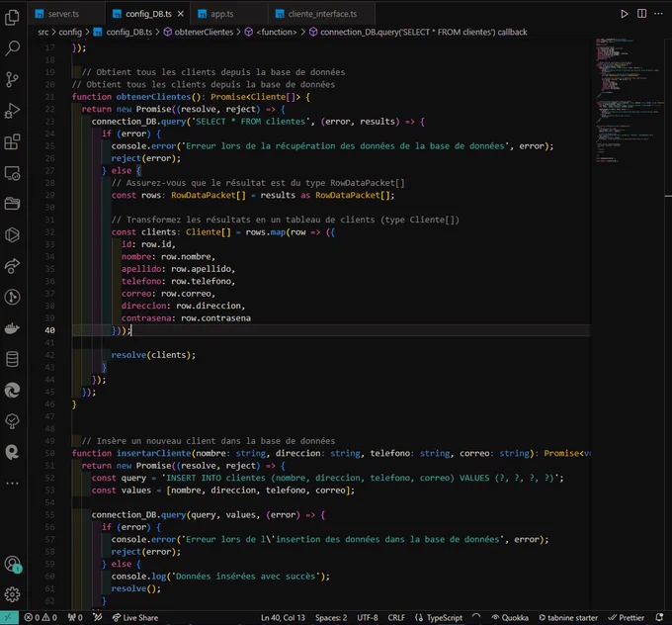Open obtenerClientes breadcrumb symbol list

204,33
